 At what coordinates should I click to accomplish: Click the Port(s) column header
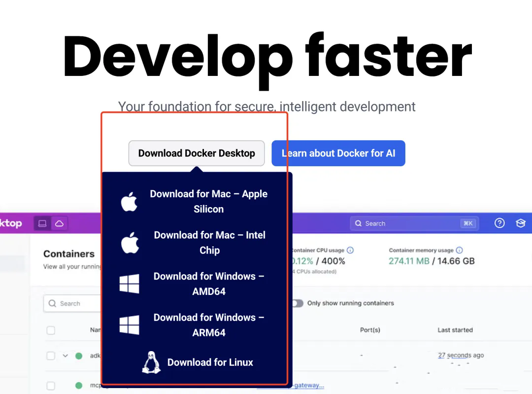click(x=370, y=330)
